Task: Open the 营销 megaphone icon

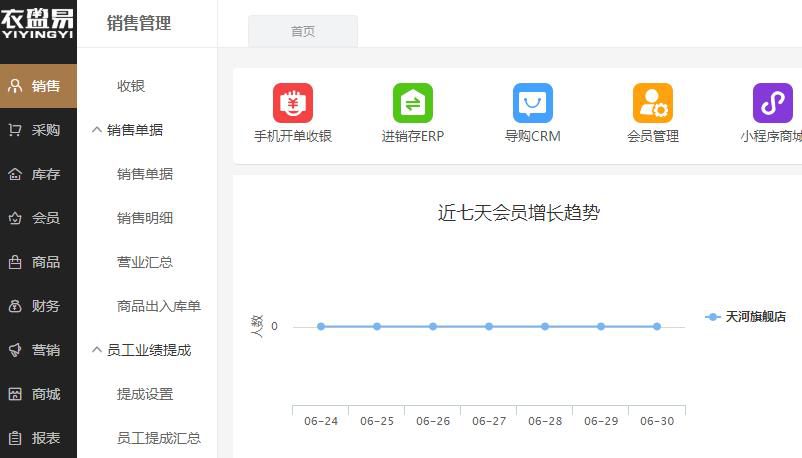Action: (x=15, y=350)
